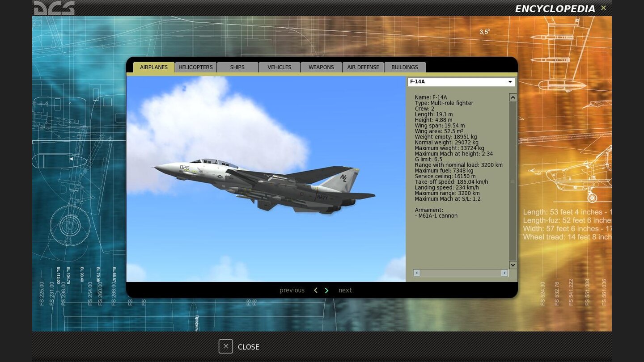Go to next aircraft with right chevron

point(326,290)
